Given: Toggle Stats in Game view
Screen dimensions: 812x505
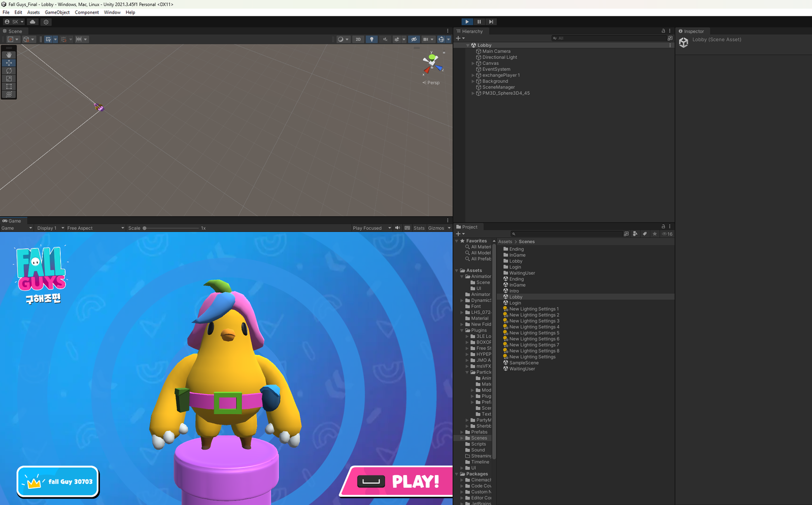Looking at the screenshot, I should [x=419, y=228].
